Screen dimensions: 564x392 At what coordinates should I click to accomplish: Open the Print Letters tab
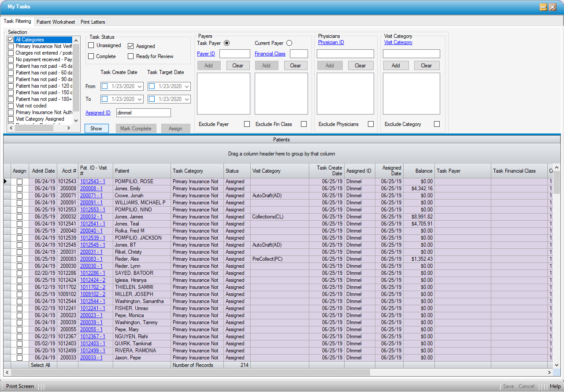[92, 22]
